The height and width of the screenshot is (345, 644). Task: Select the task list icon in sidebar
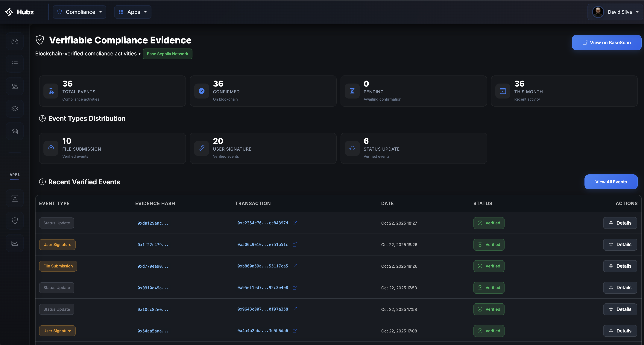[x=14, y=63]
